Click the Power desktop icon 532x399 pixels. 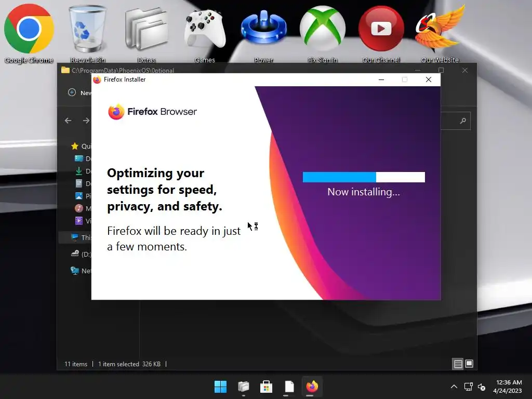[x=263, y=33]
